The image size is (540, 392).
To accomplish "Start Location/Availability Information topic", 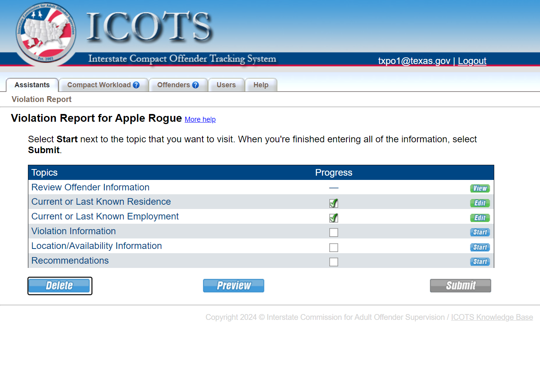I will point(480,247).
